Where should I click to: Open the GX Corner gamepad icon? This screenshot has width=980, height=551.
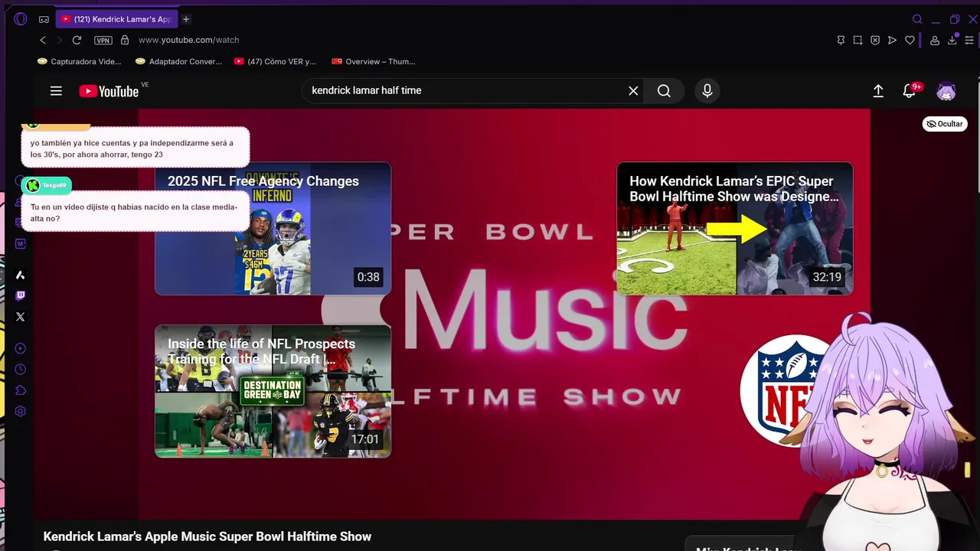pos(44,19)
